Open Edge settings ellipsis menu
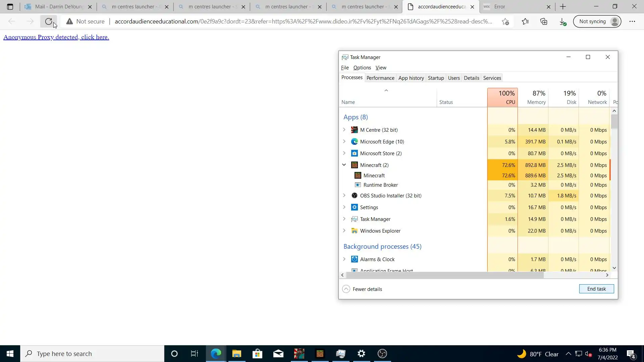 click(632, 21)
